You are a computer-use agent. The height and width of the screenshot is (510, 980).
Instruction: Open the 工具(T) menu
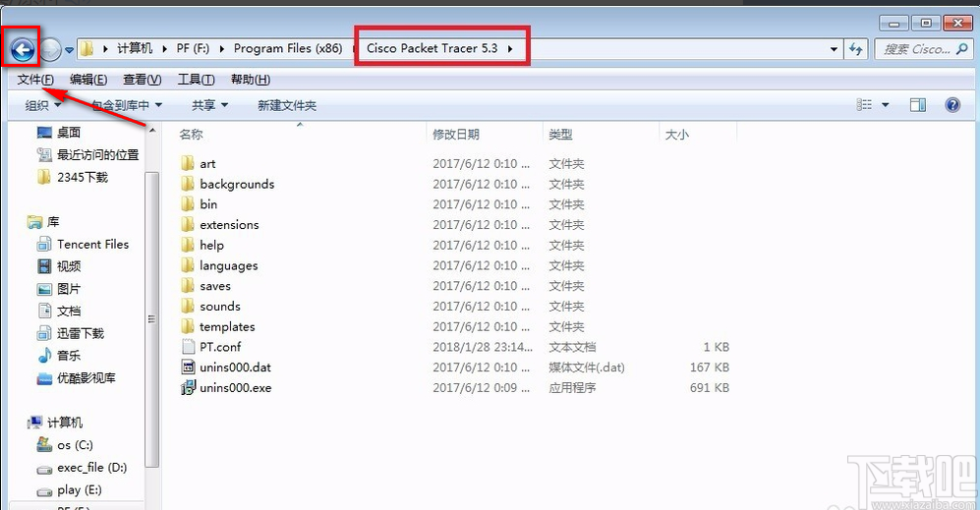(x=197, y=80)
